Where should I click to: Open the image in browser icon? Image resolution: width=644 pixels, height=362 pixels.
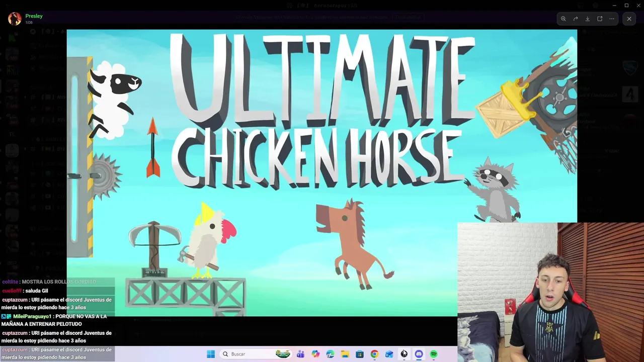click(x=600, y=19)
